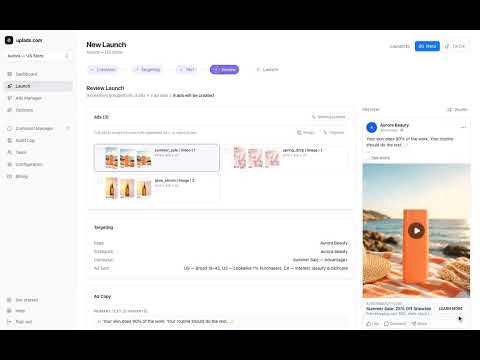The image size is (480, 360).
Task: Select the summer_sale video ad card
Action: click(x=157, y=158)
